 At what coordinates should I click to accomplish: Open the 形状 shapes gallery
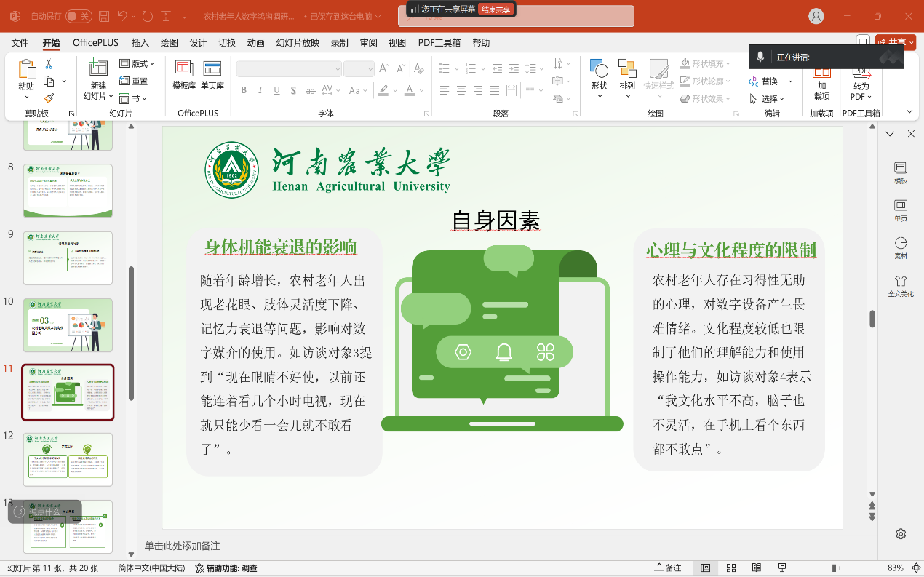[x=599, y=76]
